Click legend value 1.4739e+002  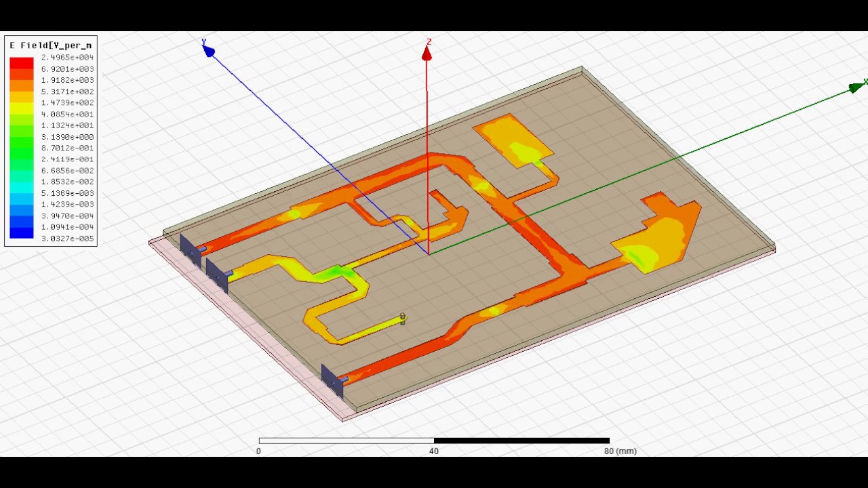coord(67,103)
